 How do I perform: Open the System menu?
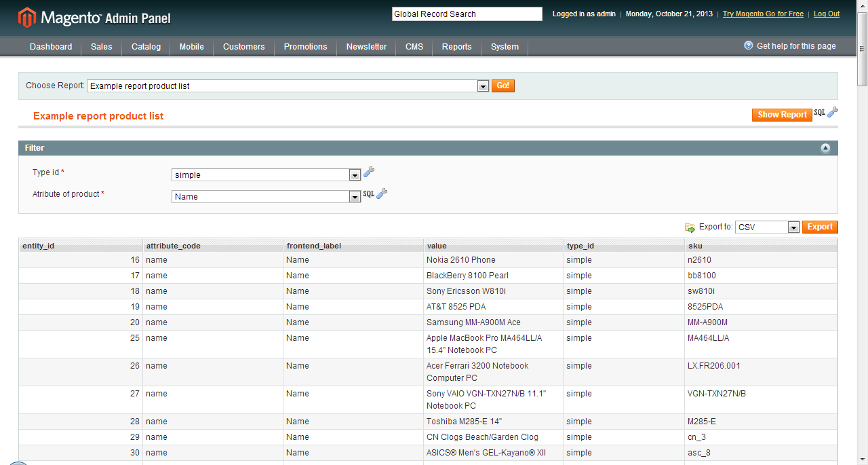(x=505, y=47)
